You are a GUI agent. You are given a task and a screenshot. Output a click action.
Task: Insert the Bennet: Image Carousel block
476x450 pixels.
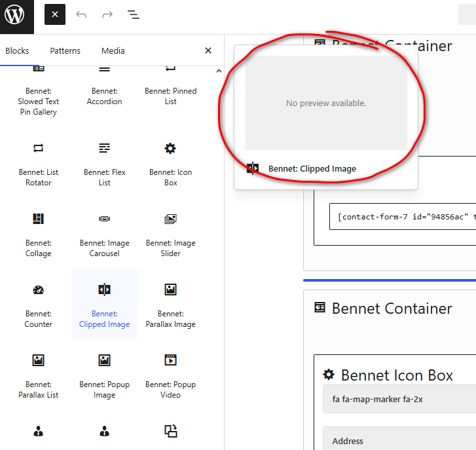tap(105, 233)
